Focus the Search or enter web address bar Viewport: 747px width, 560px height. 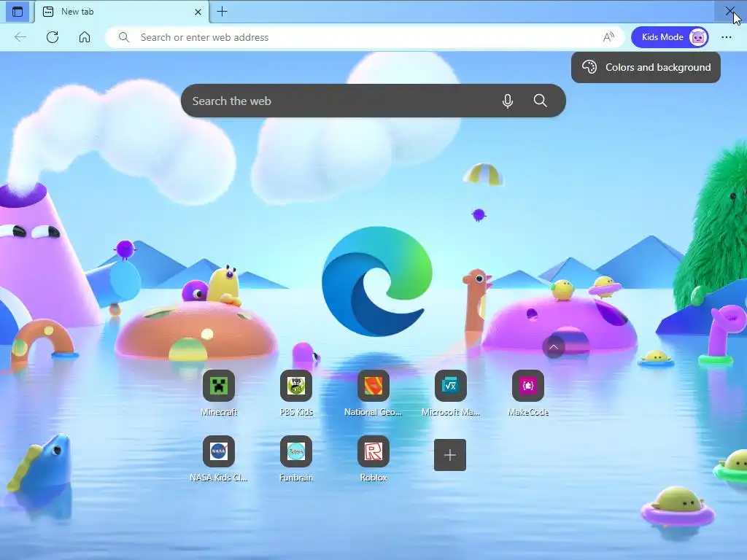click(x=365, y=37)
